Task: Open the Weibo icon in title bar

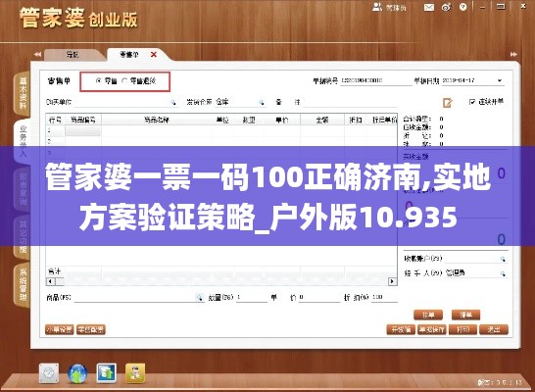Action: 446,7
